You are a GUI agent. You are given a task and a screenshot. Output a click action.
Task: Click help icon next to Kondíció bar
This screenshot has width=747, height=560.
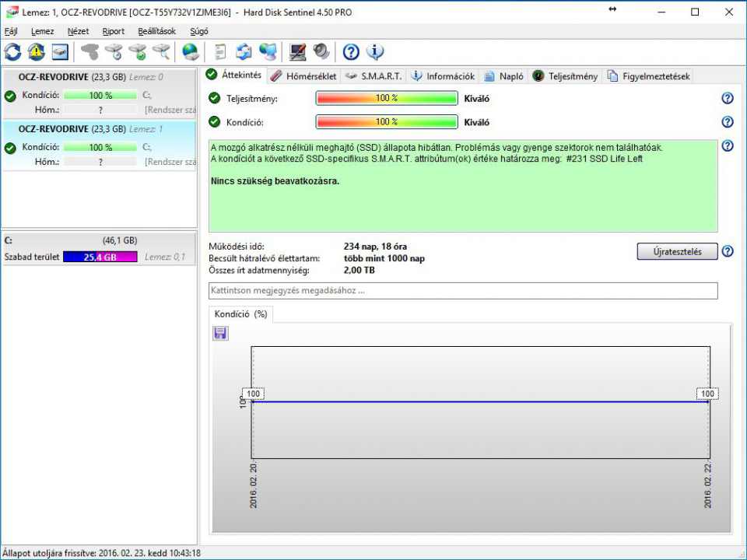click(x=728, y=122)
